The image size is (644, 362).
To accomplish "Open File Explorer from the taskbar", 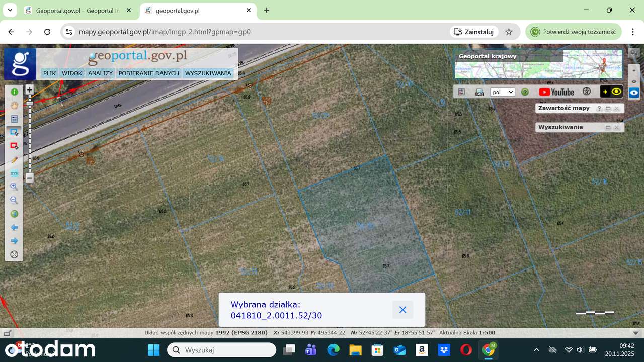I will pyautogui.click(x=355, y=350).
